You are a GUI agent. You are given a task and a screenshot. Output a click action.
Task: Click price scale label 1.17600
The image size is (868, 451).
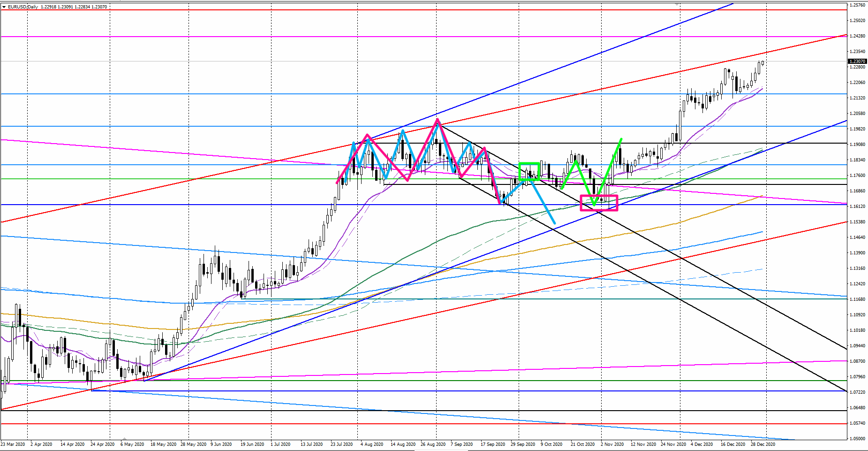857,176
